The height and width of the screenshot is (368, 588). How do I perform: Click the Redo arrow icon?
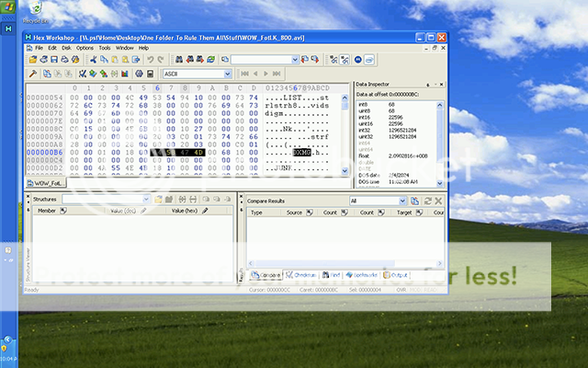tap(161, 59)
